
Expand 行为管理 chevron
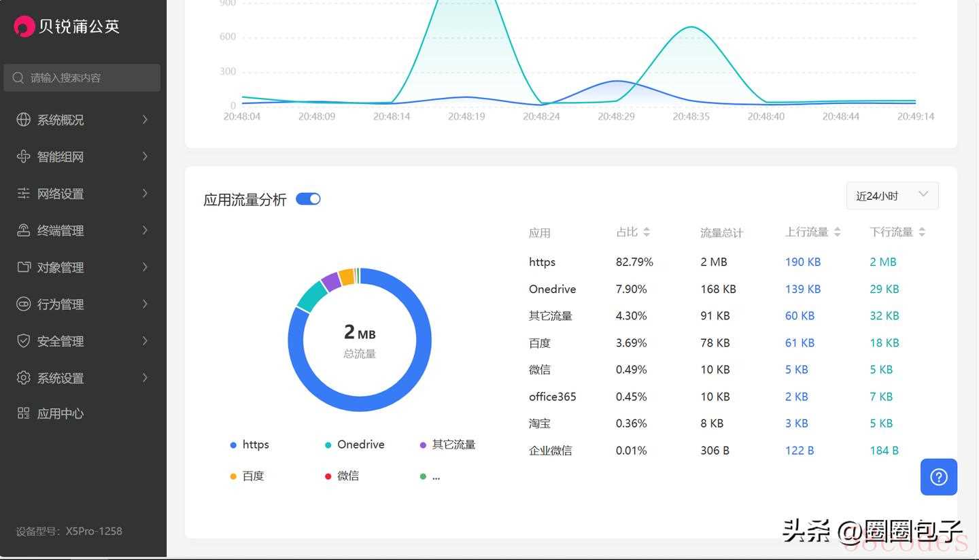pyautogui.click(x=145, y=304)
